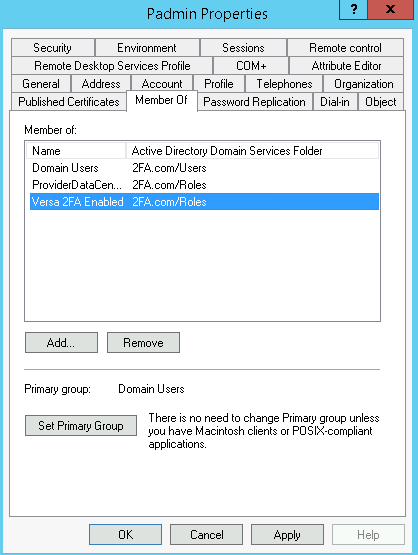
Task: Sort by Active Directory Domain Services Folder column
Action: [252, 151]
